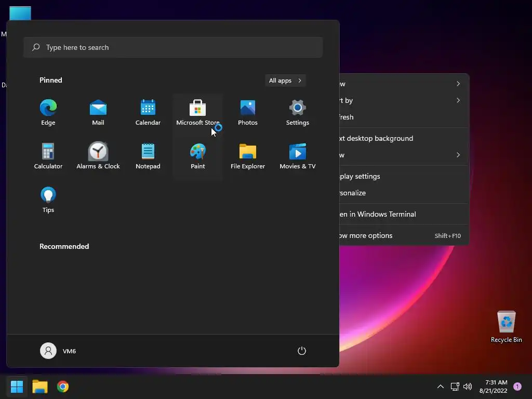Select the blue desktop icon at top-left

pos(20,13)
